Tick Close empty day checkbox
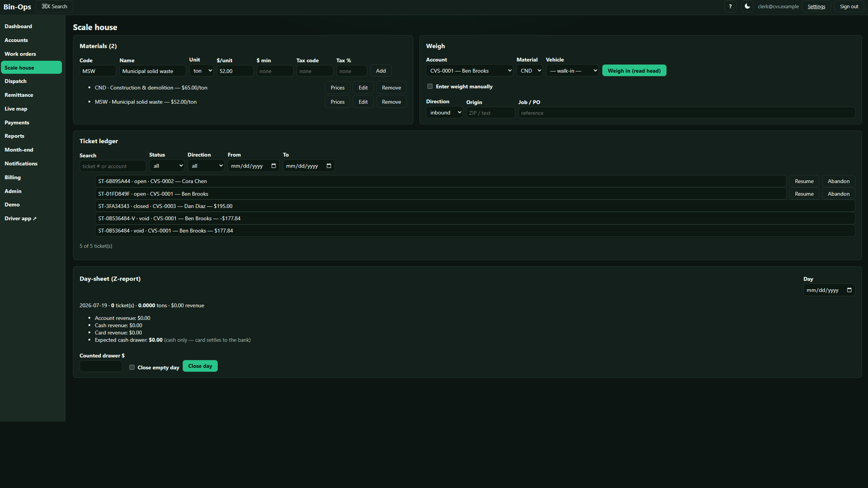This screenshot has height=488, width=868. 132,367
